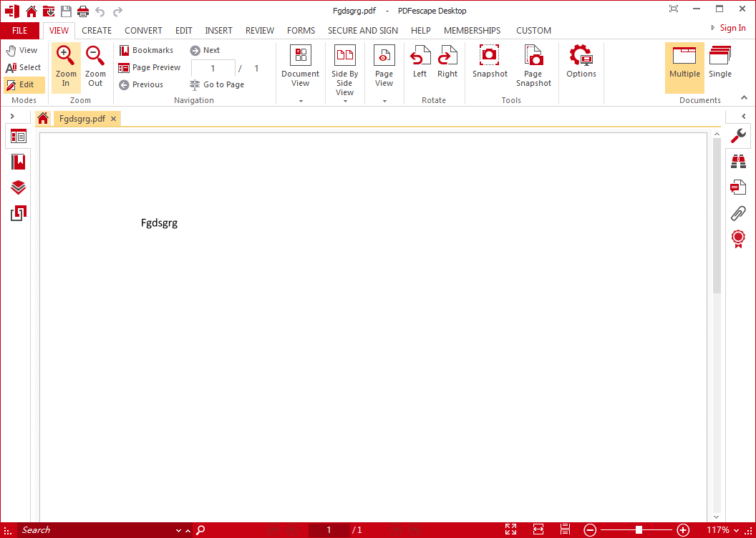Click the Go to Page button
The width and height of the screenshot is (756, 538).
click(x=217, y=84)
